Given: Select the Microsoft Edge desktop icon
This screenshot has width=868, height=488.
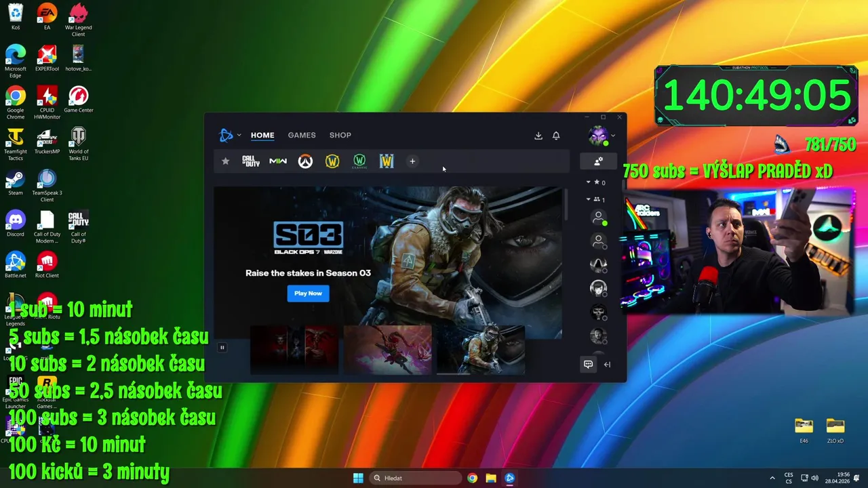Looking at the screenshot, I should [16, 62].
